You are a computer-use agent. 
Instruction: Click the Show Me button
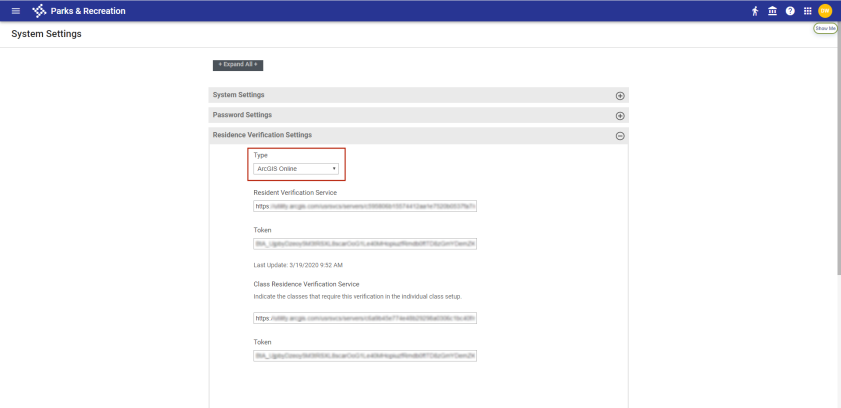(825, 29)
